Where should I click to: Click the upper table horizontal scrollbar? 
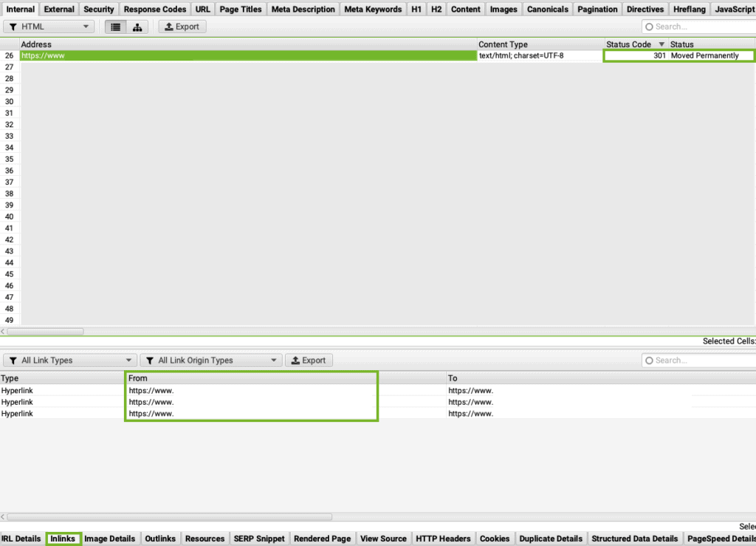coord(45,331)
